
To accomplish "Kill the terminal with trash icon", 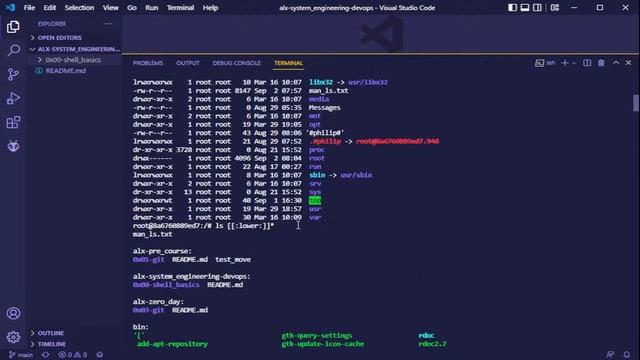I will point(601,63).
